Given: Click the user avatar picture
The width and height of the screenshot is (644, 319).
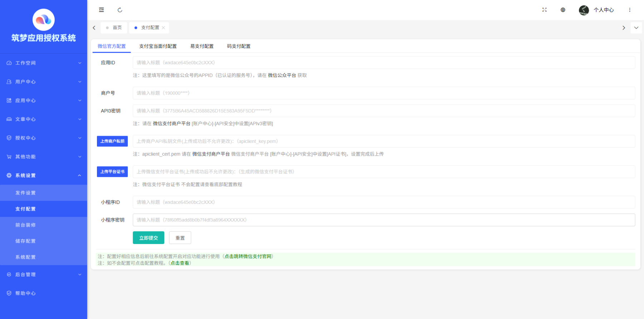Looking at the screenshot, I should (x=584, y=10).
